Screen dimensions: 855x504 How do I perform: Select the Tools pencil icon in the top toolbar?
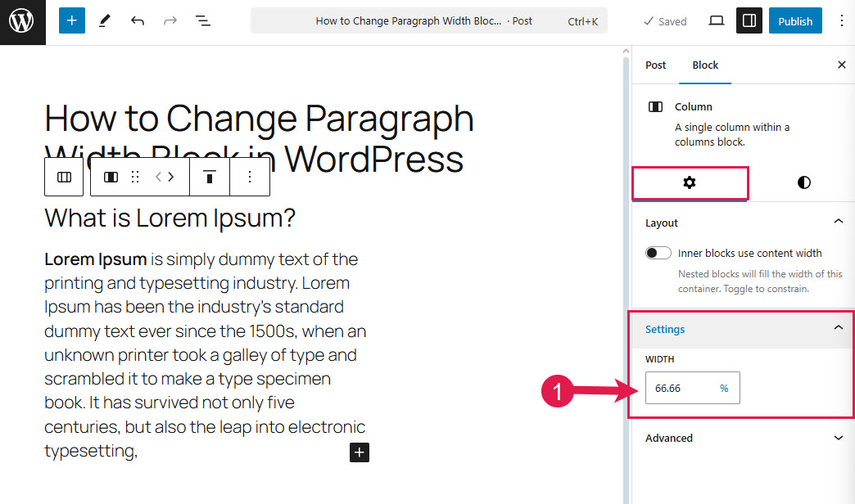[104, 20]
